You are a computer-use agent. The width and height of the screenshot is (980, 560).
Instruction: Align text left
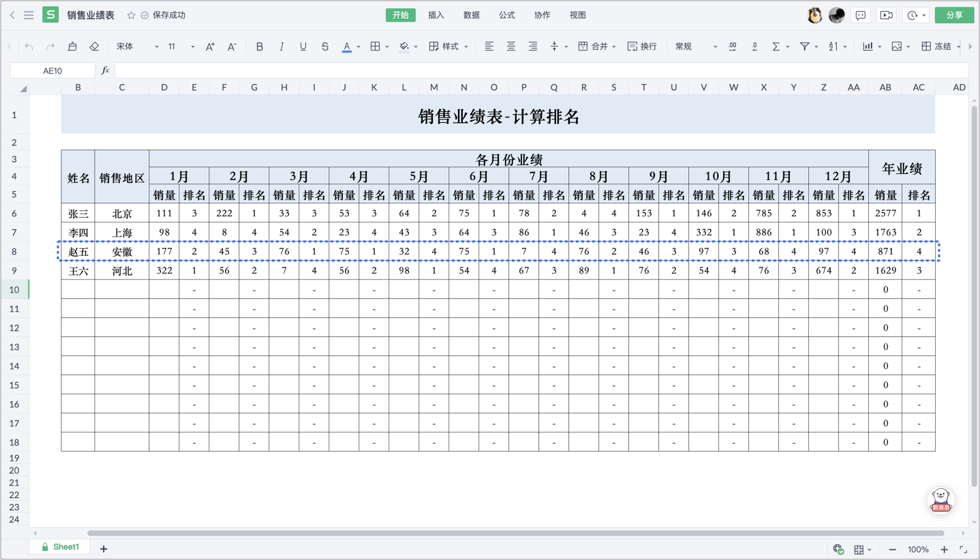[x=489, y=46]
